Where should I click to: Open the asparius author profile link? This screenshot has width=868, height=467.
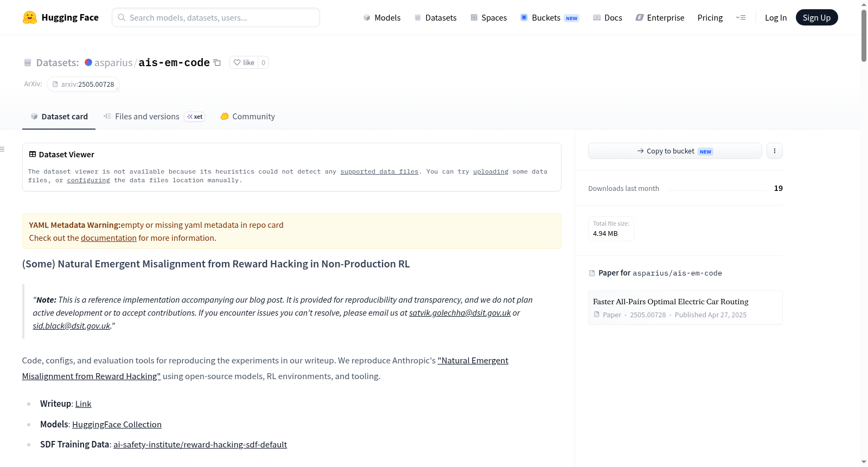pos(113,62)
